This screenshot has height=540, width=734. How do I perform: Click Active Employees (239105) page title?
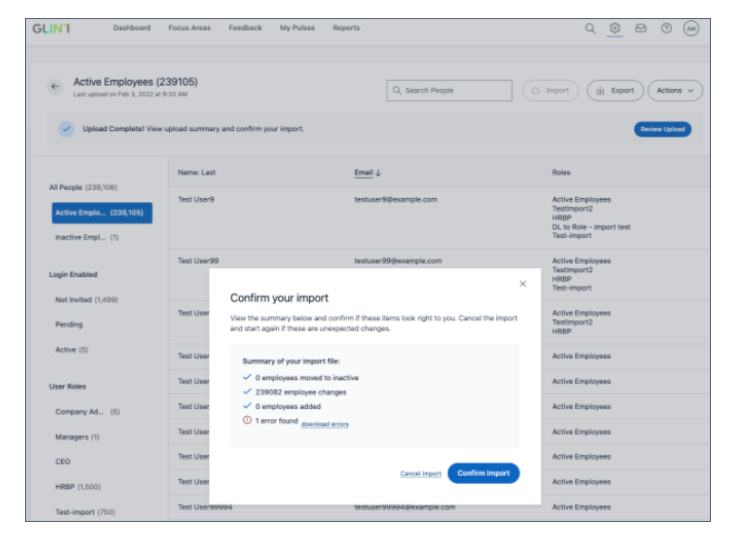coord(135,82)
